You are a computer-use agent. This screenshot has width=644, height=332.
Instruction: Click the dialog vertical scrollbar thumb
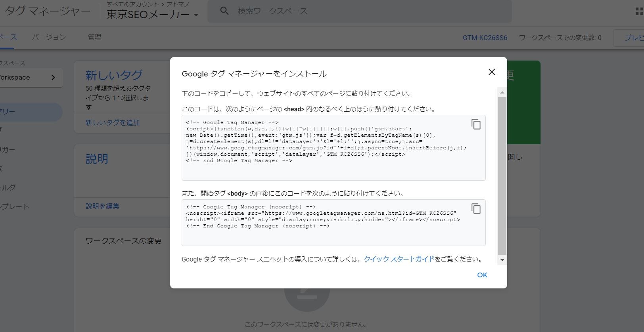tap(502, 176)
